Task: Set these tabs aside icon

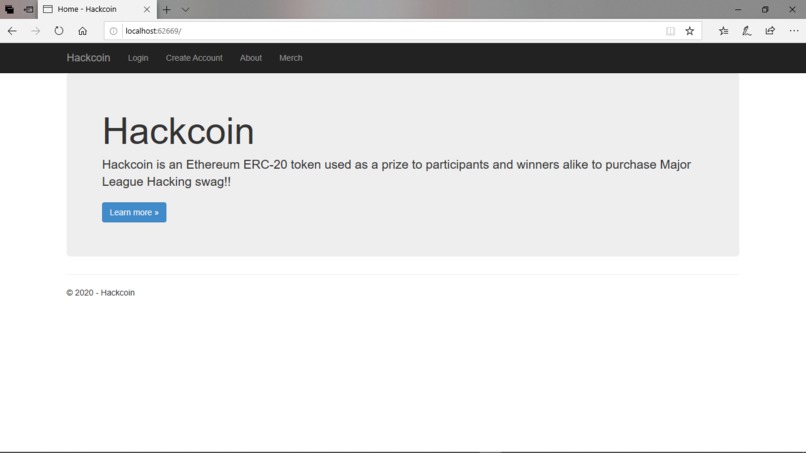Action: 28,9
